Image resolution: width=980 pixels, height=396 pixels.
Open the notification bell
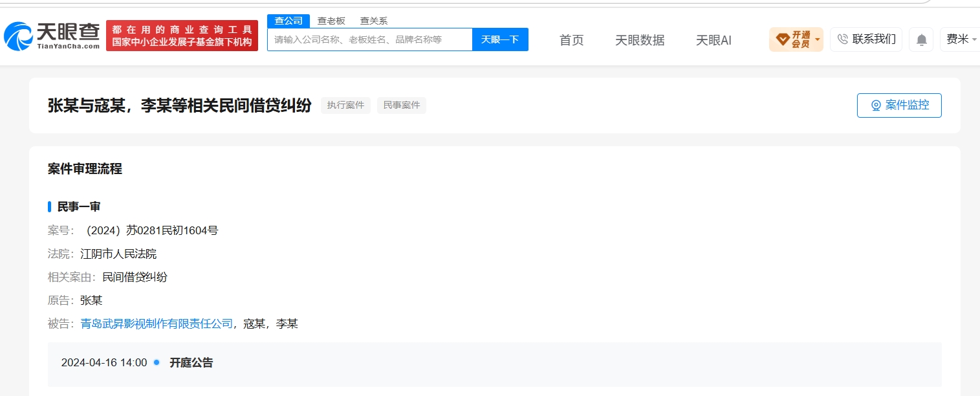coord(921,39)
